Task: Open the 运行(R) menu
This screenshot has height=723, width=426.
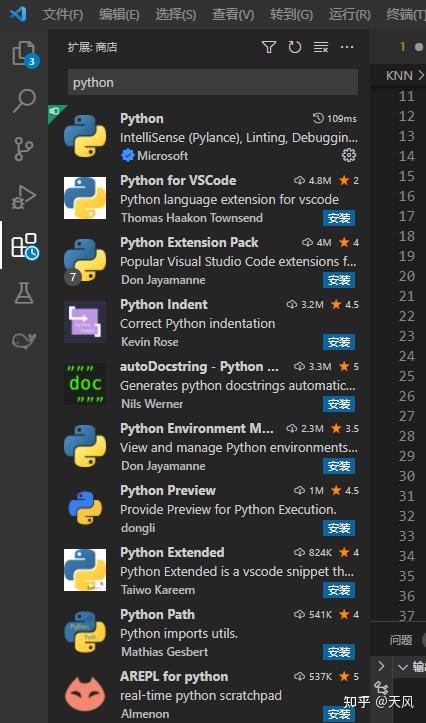Action: (349, 15)
